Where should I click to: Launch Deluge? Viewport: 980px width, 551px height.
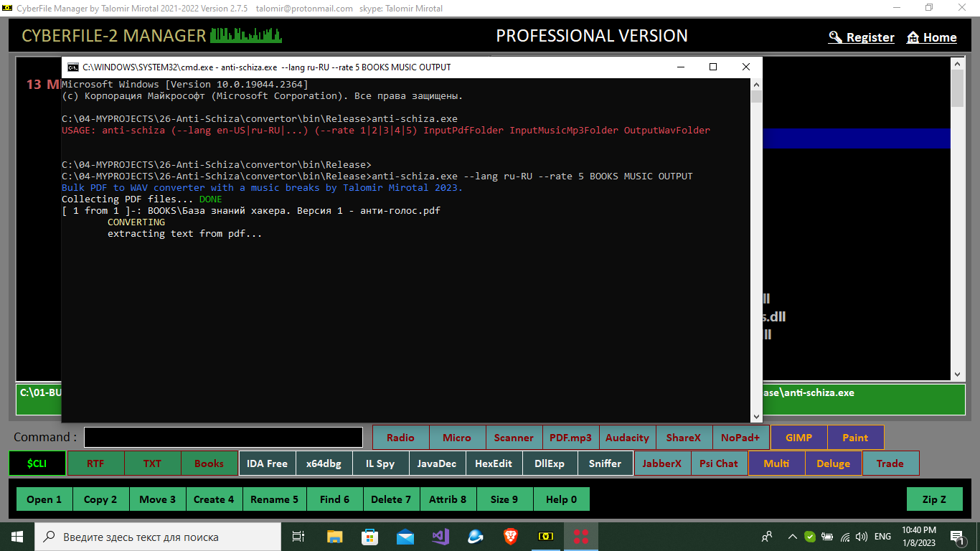point(833,463)
